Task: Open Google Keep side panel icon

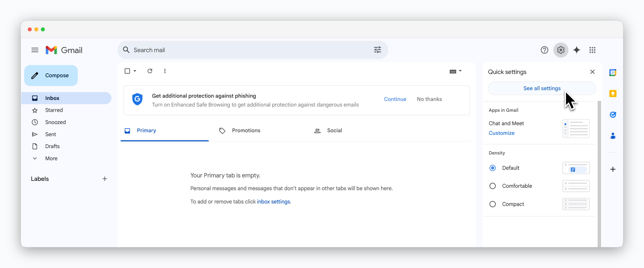Action: click(613, 94)
